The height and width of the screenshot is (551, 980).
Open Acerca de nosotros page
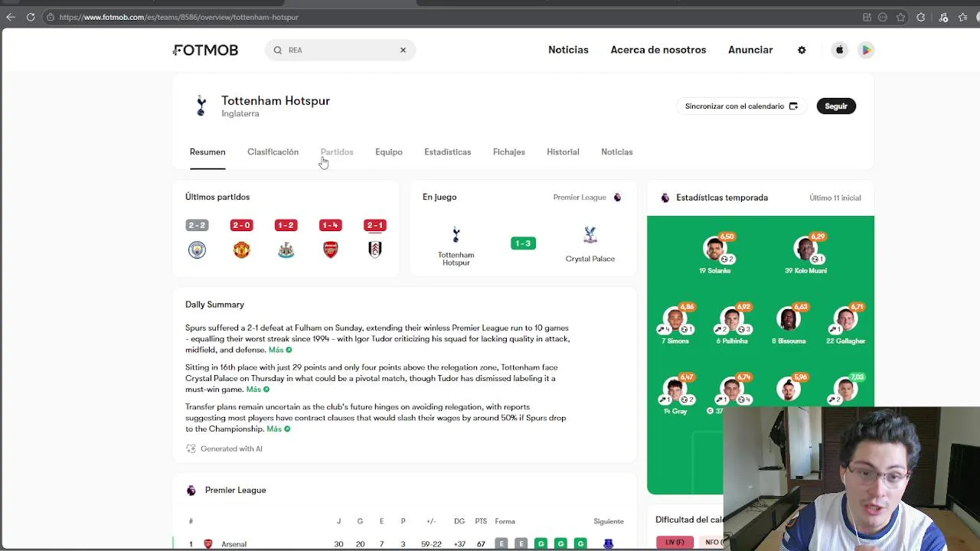pos(658,50)
